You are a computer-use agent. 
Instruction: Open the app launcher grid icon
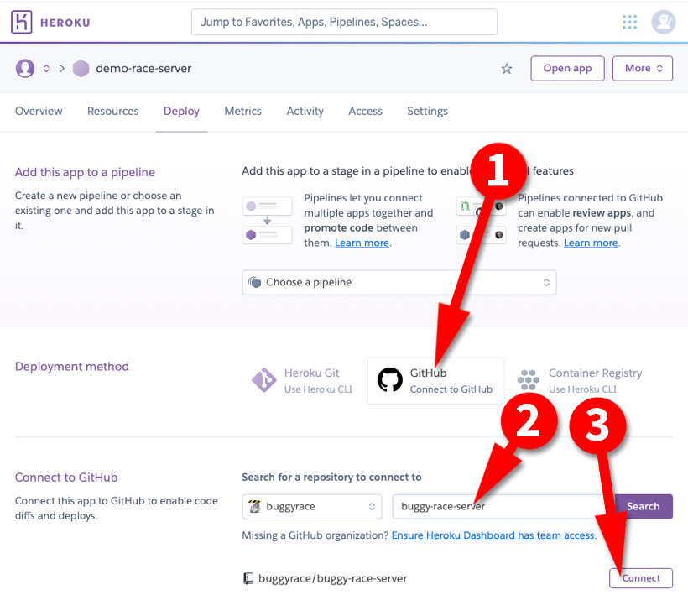click(x=629, y=22)
